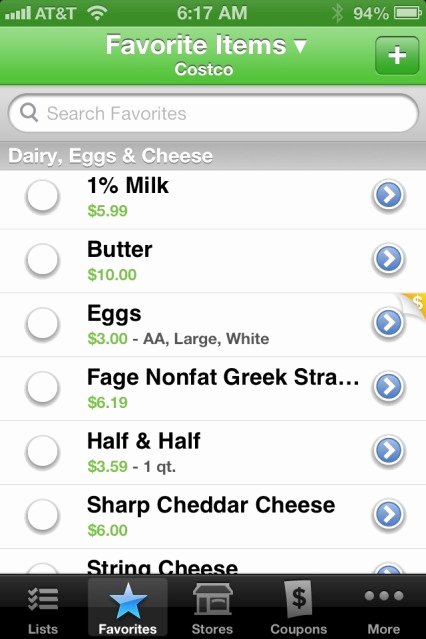This screenshot has width=426, height=639.
Task: Open details arrow for 1% Milk
Action: tap(388, 195)
